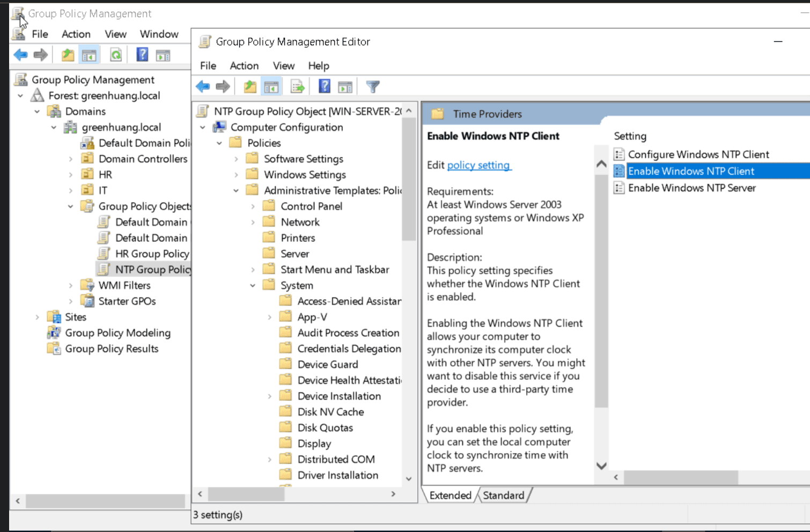Toggle Show/Hide Console Tree in Editor toolbar
Viewport: 810px width, 532px height.
pos(271,86)
